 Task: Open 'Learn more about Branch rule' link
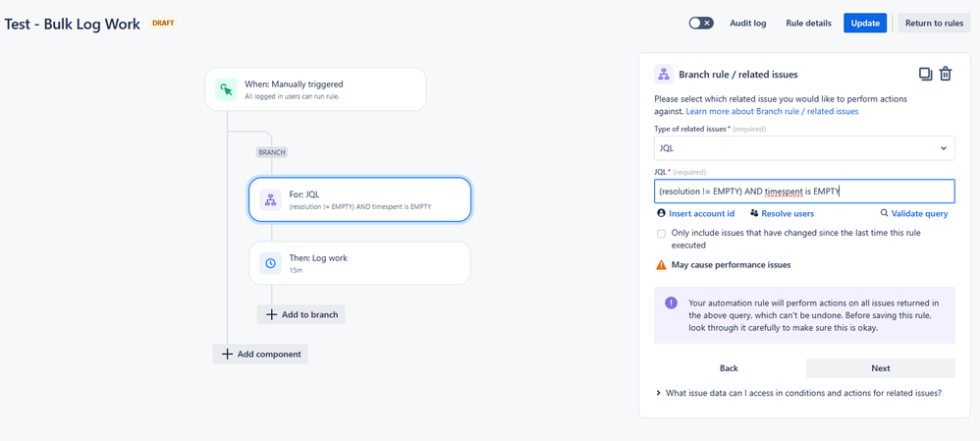pos(773,111)
